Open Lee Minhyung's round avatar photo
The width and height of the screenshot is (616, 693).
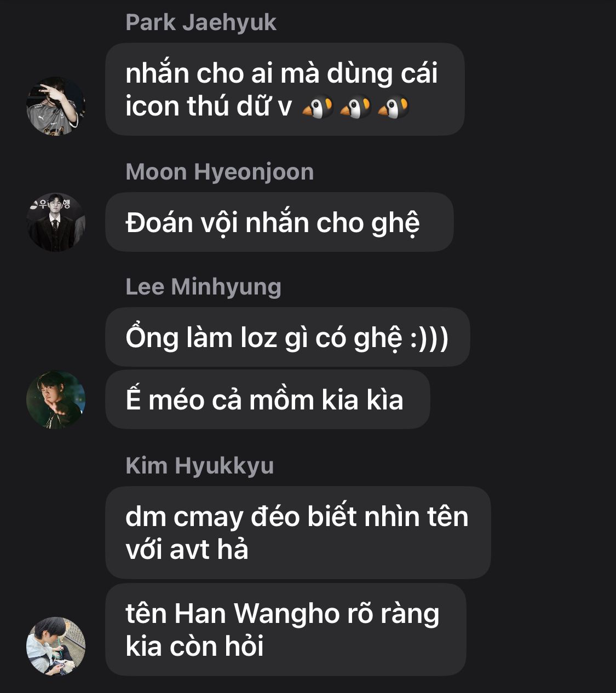tap(56, 400)
